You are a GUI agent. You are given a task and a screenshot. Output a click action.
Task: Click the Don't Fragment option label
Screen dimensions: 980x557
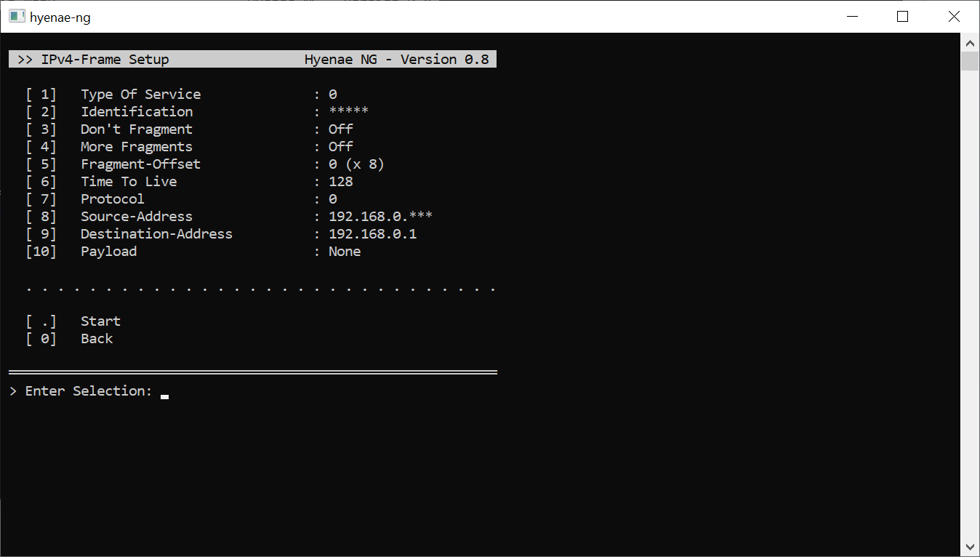click(x=137, y=129)
